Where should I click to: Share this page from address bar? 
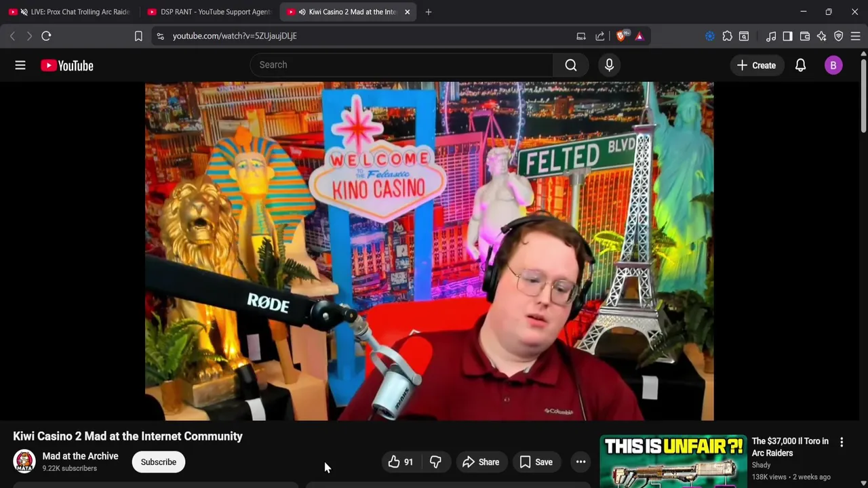click(600, 36)
